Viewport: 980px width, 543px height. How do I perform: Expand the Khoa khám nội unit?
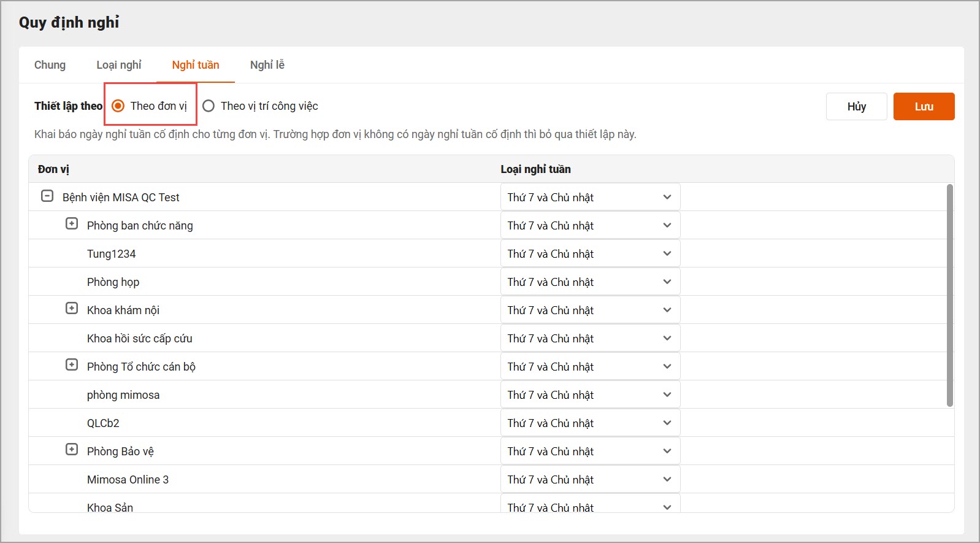point(72,309)
